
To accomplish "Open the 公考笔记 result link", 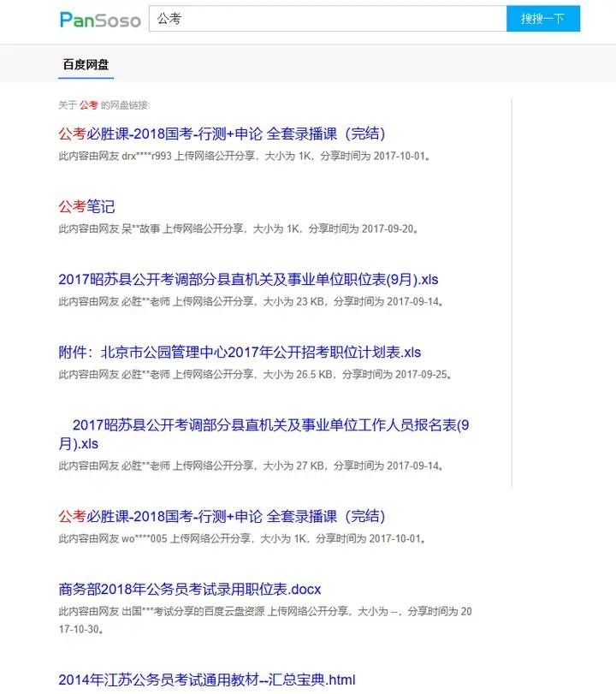I will [86, 206].
